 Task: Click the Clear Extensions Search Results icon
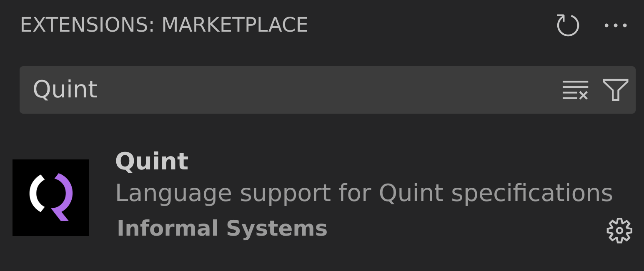(x=575, y=90)
